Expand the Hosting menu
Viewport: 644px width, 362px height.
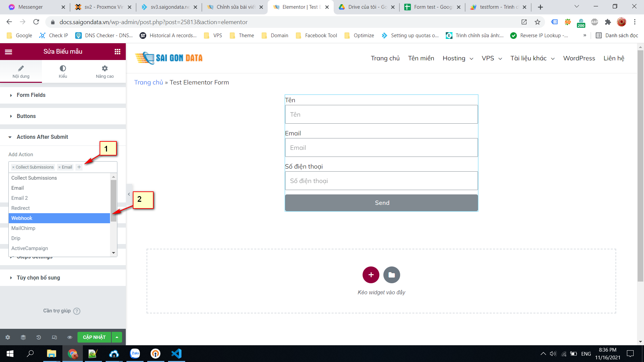(x=458, y=58)
